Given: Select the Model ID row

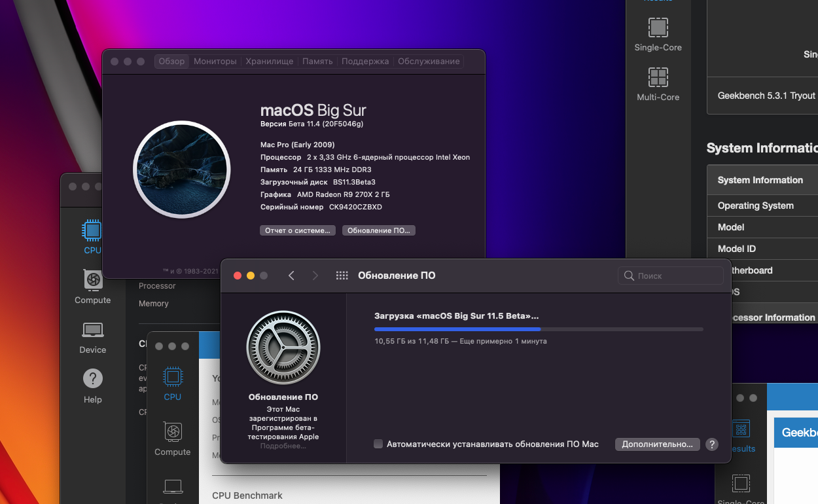Looking at the screenshot, I should (762, 249).
